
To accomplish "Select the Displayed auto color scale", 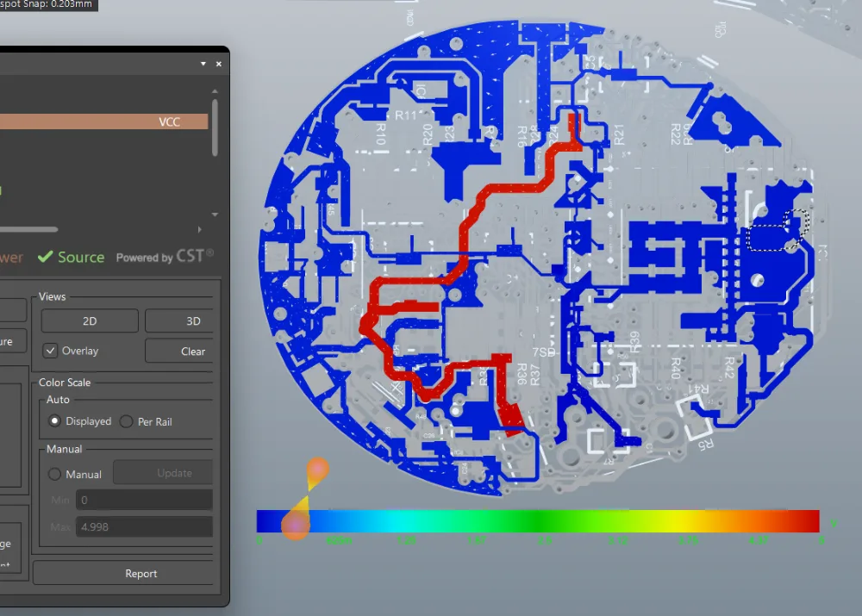I will (54, 421).
